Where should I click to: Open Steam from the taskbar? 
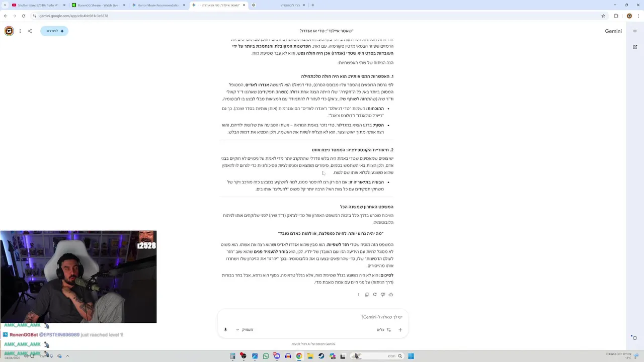pos(321,356)
